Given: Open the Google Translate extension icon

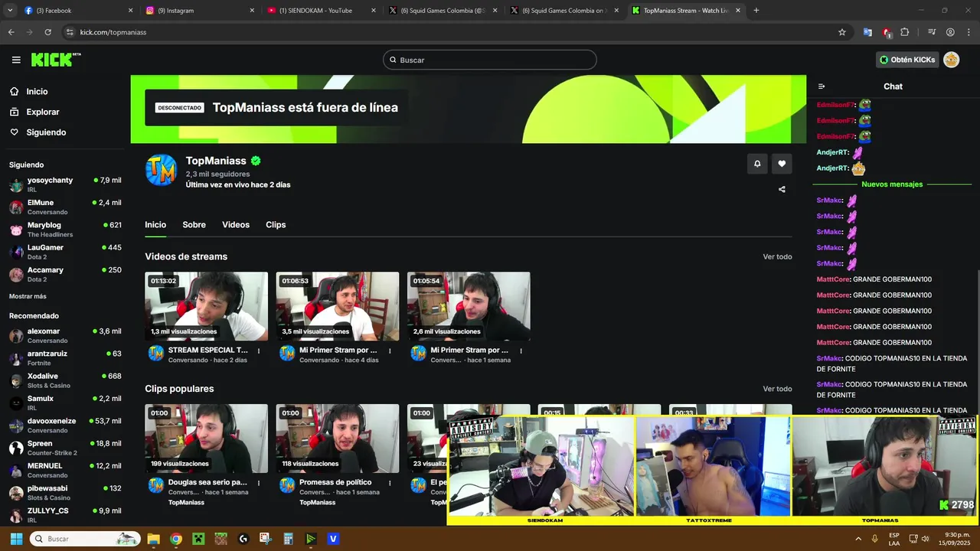Looking at the screenshot, I should tap(867, 32).
